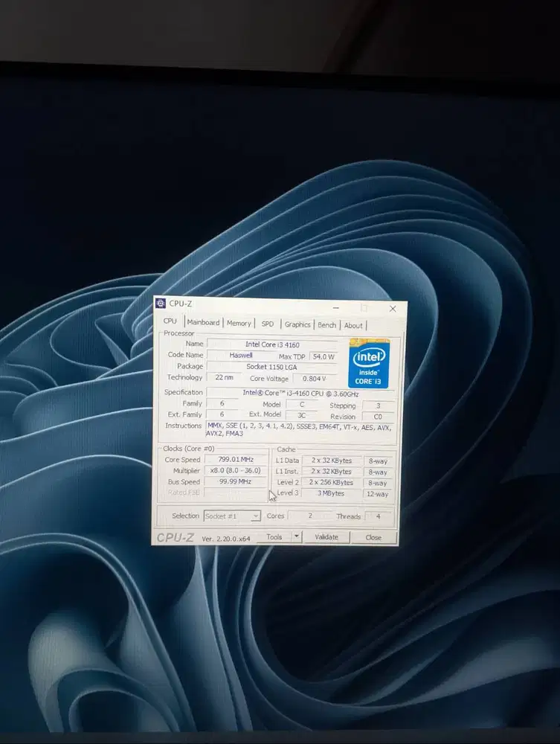
Task: Click the Max TDP value 54.0 W
Action: [324, 356]
